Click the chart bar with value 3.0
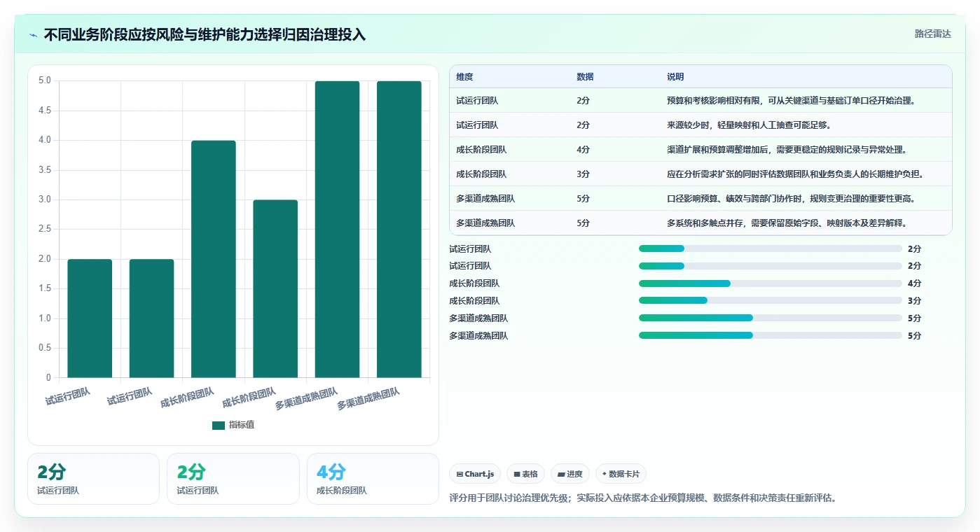This screenshot has width=980, height=532. click(275, 289)
